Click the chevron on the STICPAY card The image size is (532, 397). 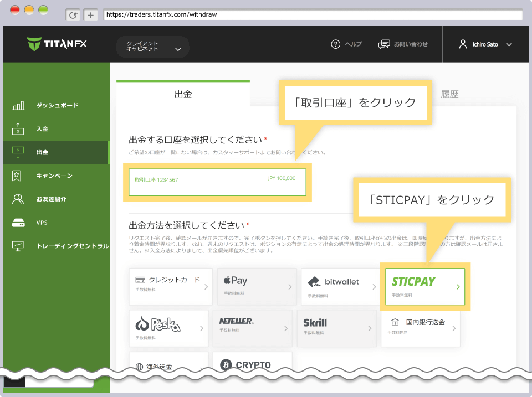click(x=458, y=287)
